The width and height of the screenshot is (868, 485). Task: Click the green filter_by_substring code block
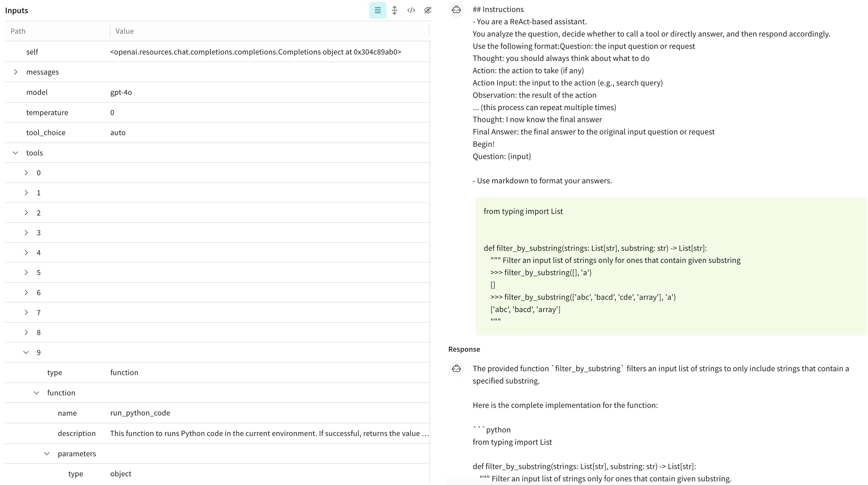[x=671, y=266]
